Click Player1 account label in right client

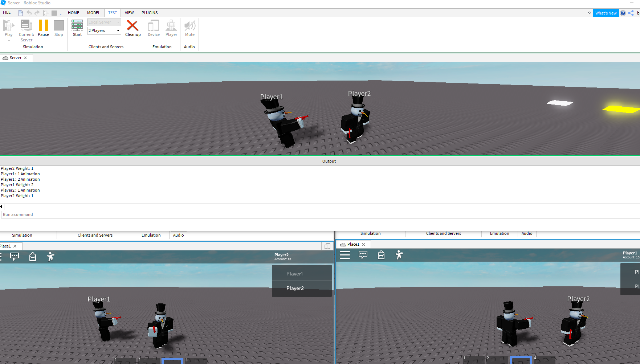[631, 255]
